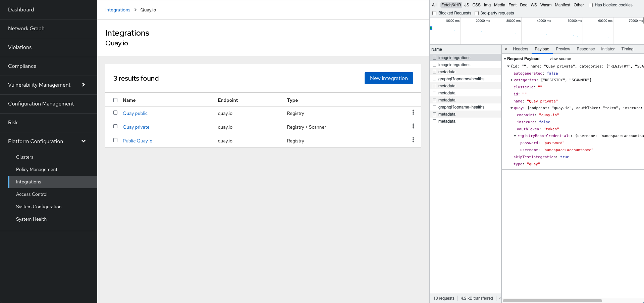Screen dimensions: 644x303
Task: Enable 3rd-party requests filter
Action: 477,13
